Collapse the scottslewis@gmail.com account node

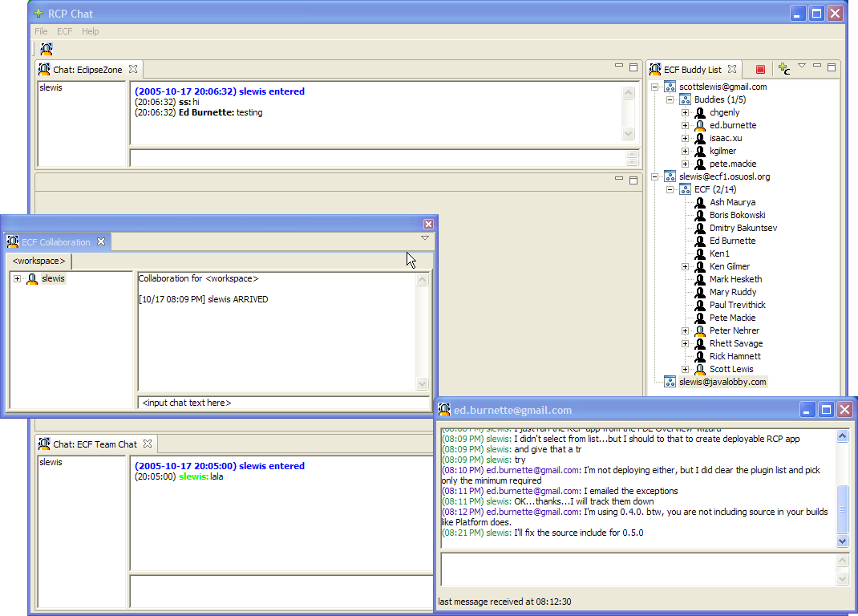(x=655, y=87)
